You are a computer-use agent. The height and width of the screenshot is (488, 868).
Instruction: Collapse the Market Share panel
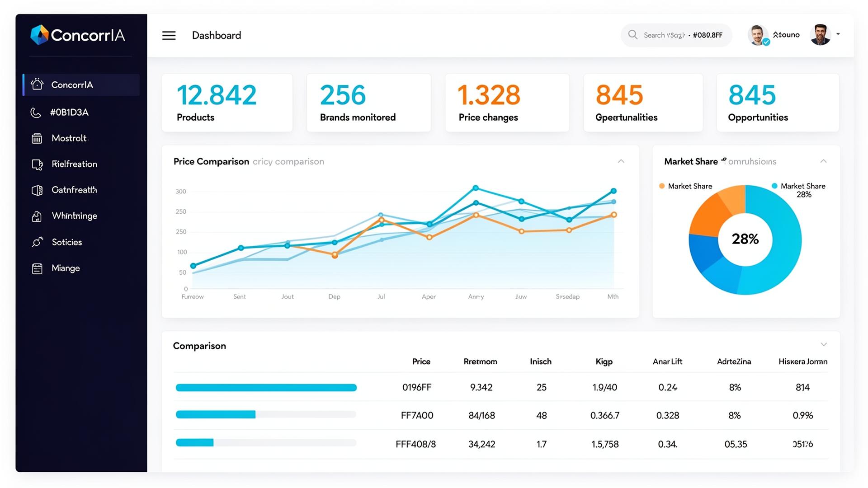823,161
